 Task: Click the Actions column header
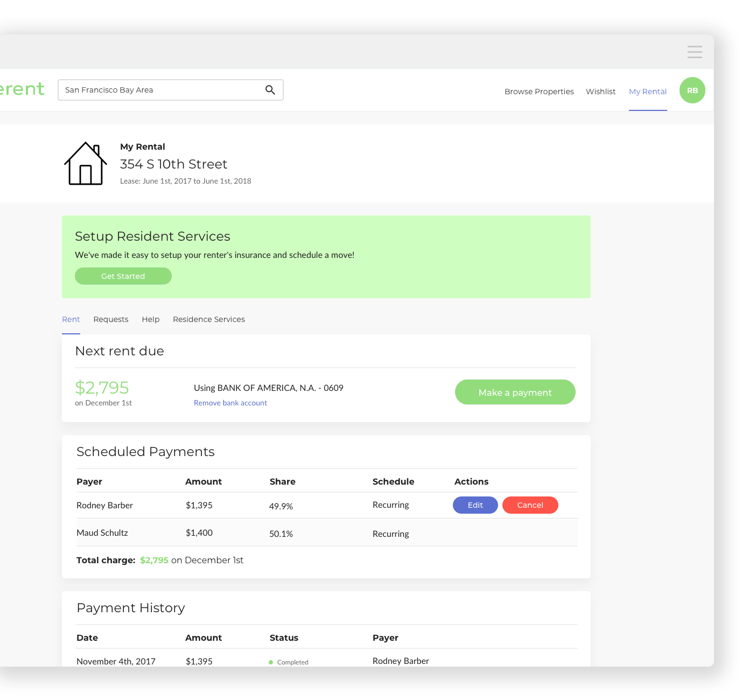click(x=472, y=481)
